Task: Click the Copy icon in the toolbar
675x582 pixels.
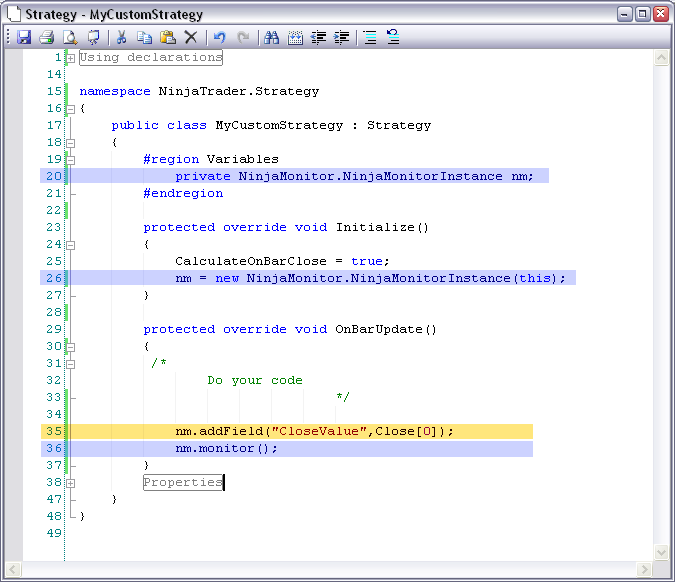Action: (145, 37)
